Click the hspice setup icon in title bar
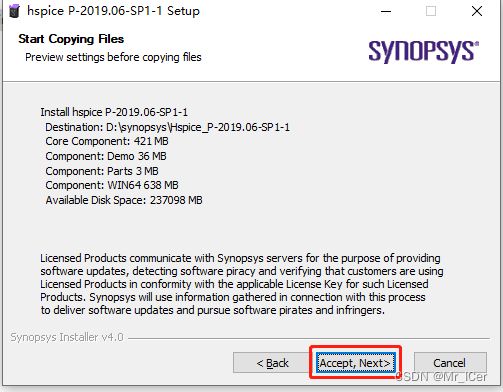Screen dimensions: 503x392 pos(14,11)
